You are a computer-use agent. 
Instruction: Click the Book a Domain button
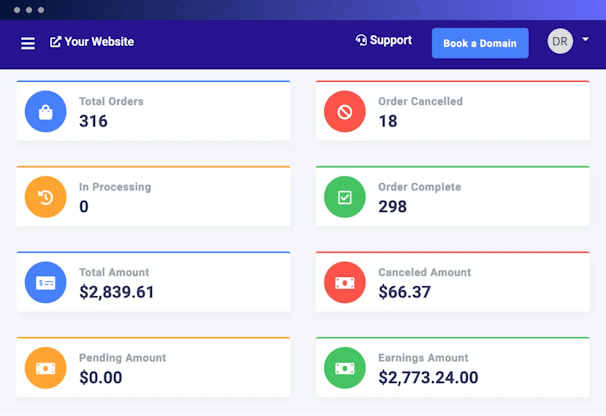[480, 43]
